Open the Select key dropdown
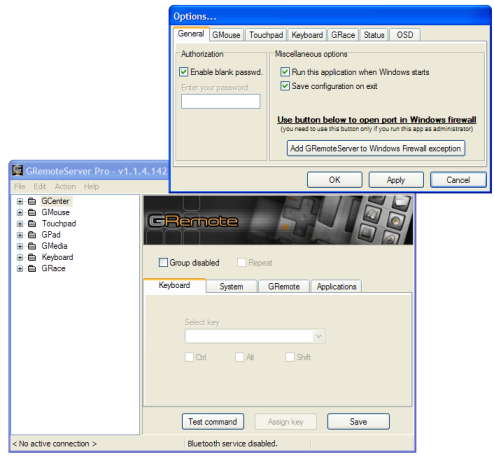Image resolution: width=494 pixels, height=459 pixels. click(319, 336)
